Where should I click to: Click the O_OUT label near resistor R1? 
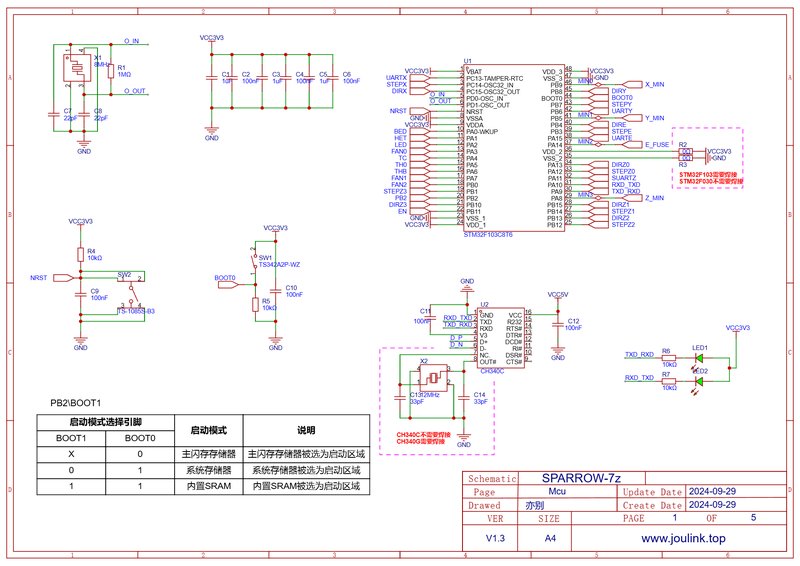click(x=135, y=91)
